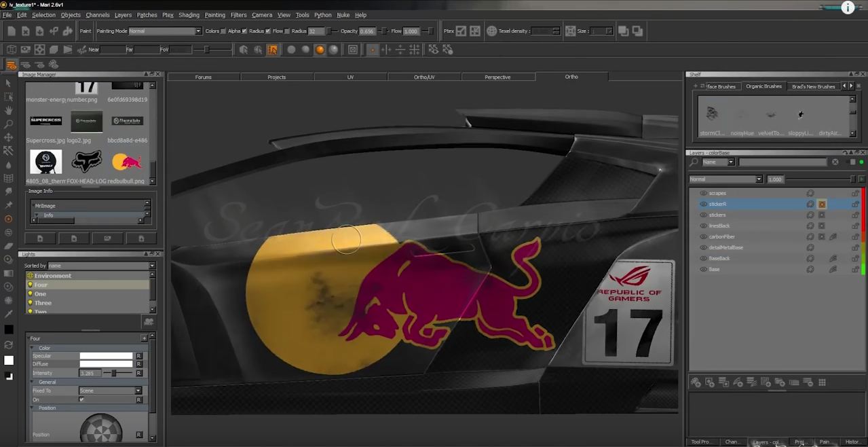Switch to the Perspective view tab
This screenshot has height=447, width=868.
coord(497,77)
